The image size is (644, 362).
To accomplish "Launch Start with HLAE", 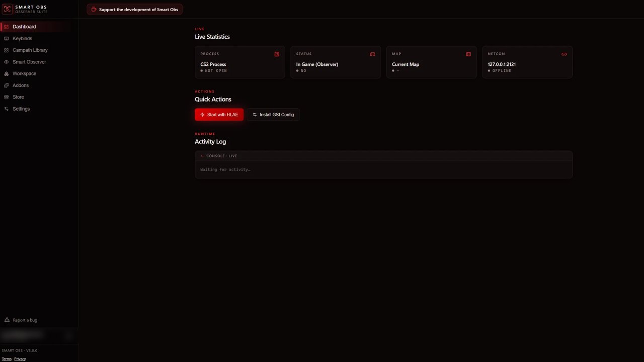I will click(x=219, y=115).
